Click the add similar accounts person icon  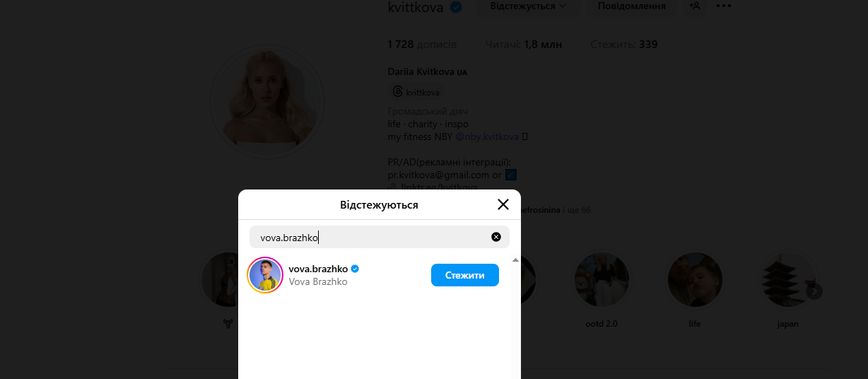click(696, 6)
